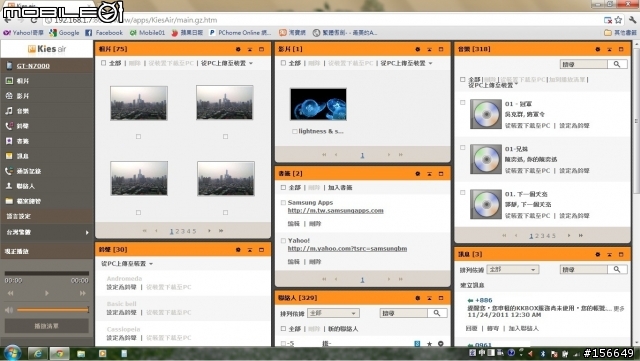Image resolution: width=640 pixels, height=361 pixels.
Task: Open the Google bookmark
Action: click(x=64, y=33)
